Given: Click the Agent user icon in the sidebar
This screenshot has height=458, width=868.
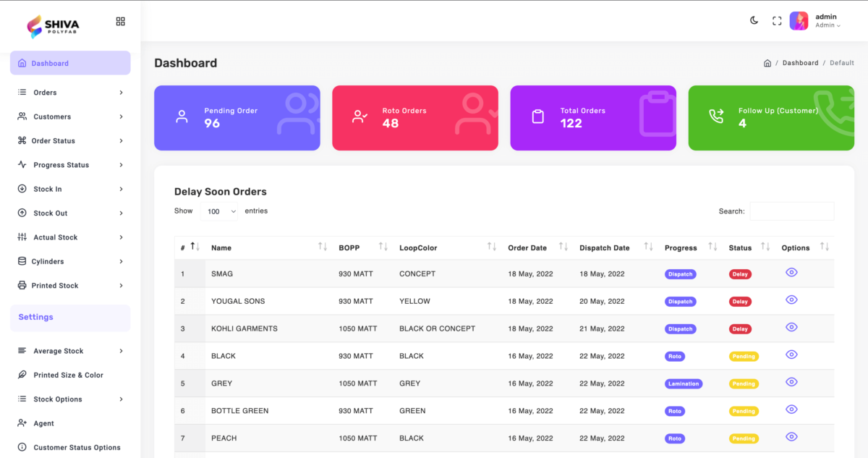Looking at the screenshot, I should pyautogui.click(x=21, y=423).
